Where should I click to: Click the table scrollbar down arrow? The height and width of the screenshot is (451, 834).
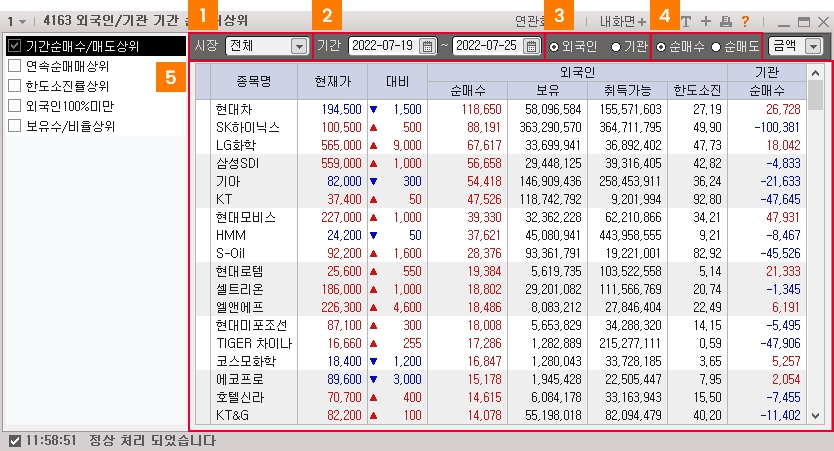click(x=815, y=416)
